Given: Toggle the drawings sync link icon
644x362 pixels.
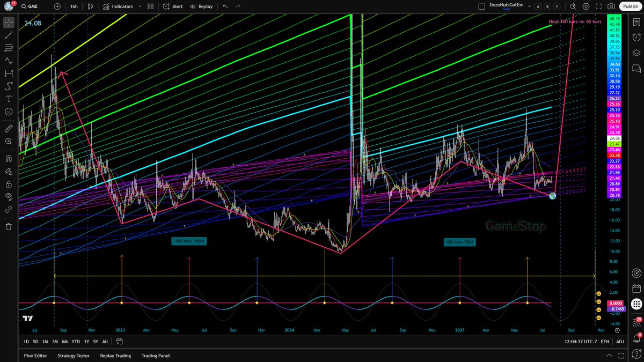Looking at the screenshot, I should 9,210.
